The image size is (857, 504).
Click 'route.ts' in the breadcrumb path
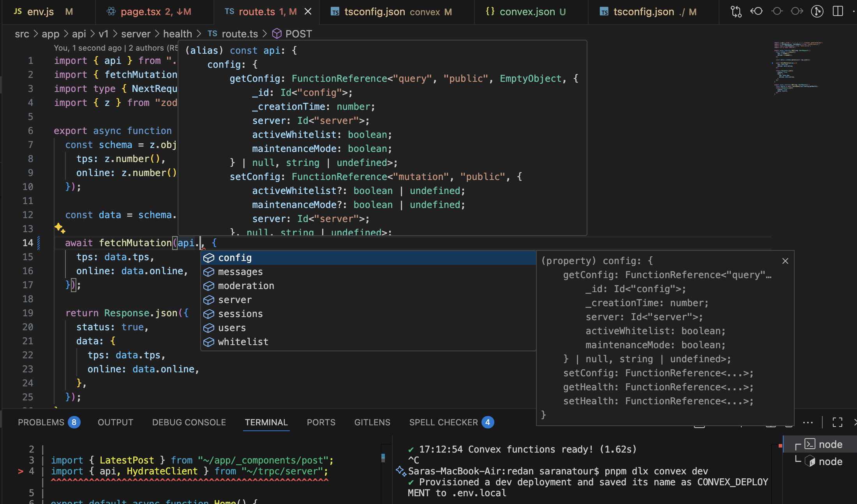(240, 34)
